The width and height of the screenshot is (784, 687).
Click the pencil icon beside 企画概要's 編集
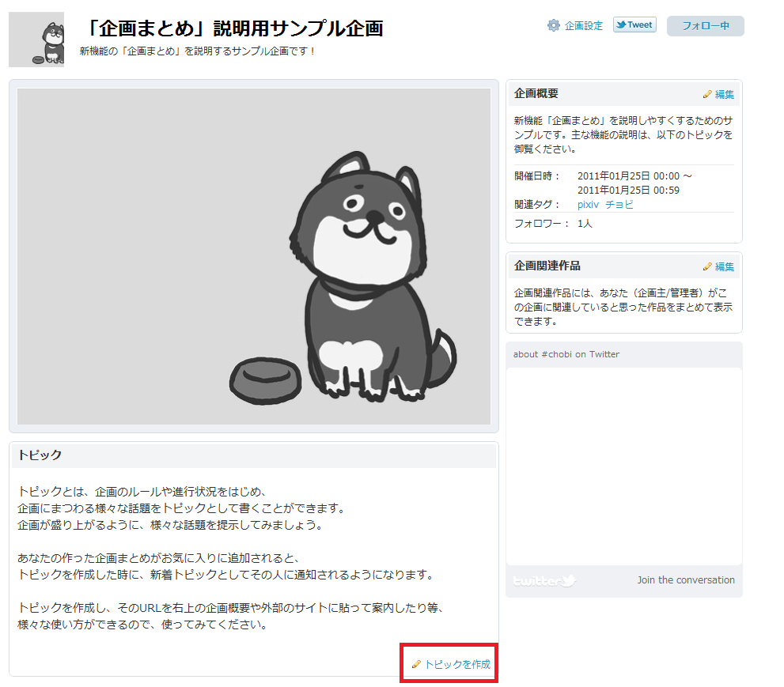point(706,94)
